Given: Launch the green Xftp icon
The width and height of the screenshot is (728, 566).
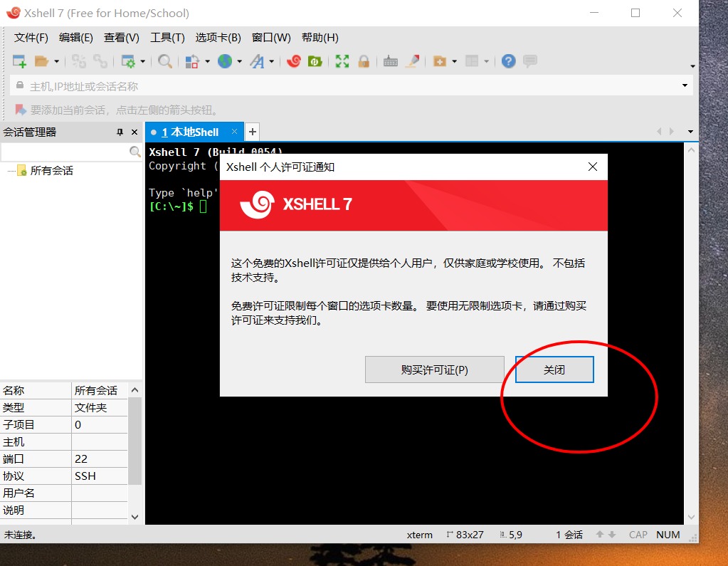Looking at the screenshot, I should pos(315,61).
